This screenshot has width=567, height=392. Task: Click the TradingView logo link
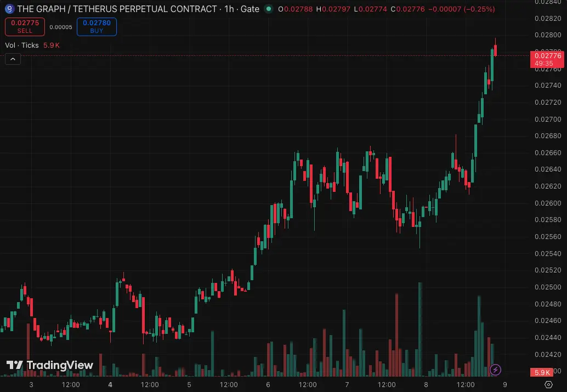(50, 365)
